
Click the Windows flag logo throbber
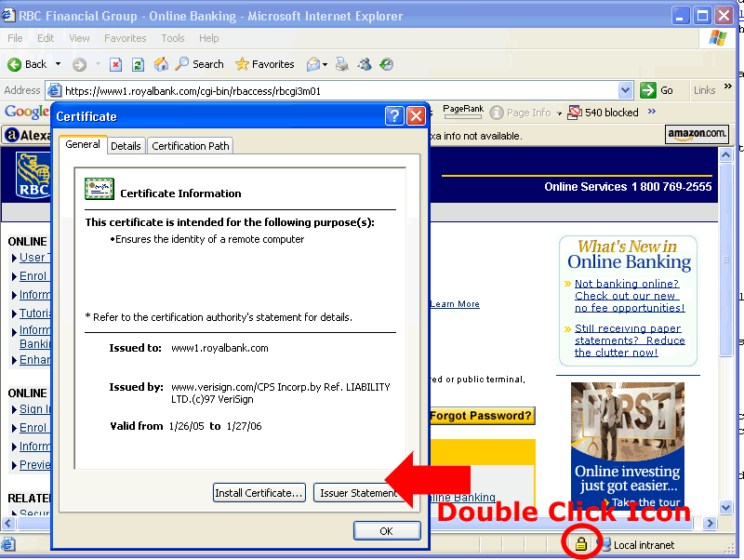(x=718, y=38)
